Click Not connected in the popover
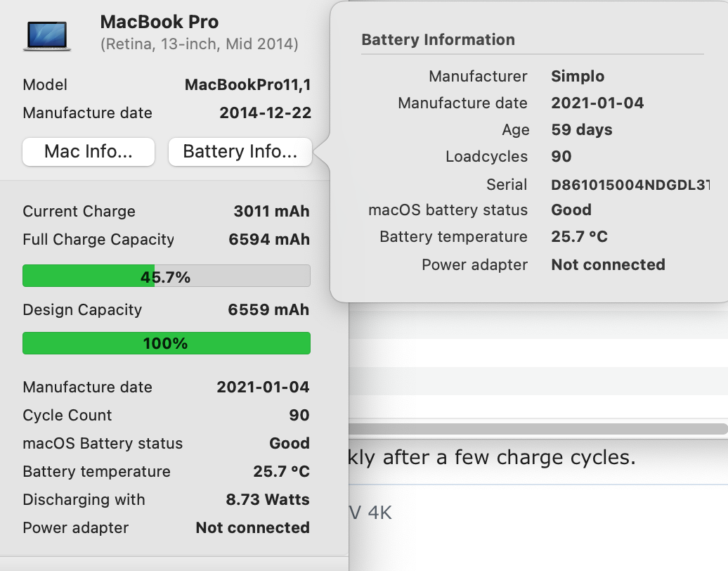Image resolution: width=728 pixels, height=571 pixels. click(x=608, y=265)
